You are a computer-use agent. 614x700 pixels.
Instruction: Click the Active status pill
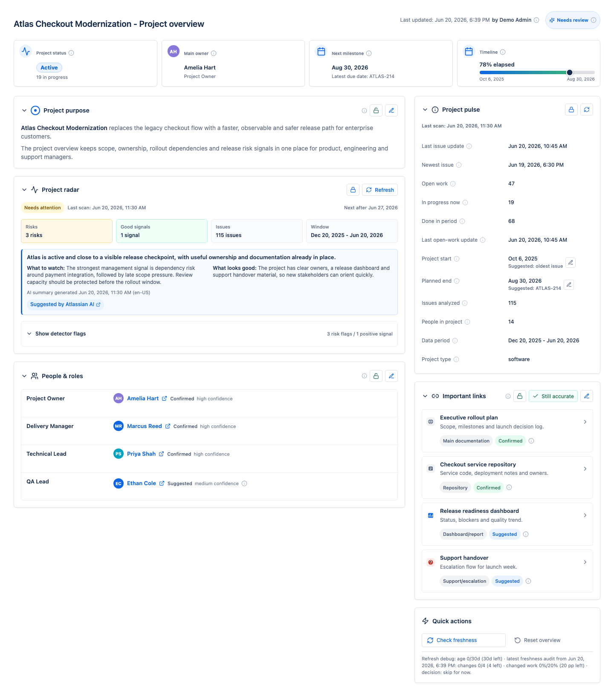tap(49, 67)
